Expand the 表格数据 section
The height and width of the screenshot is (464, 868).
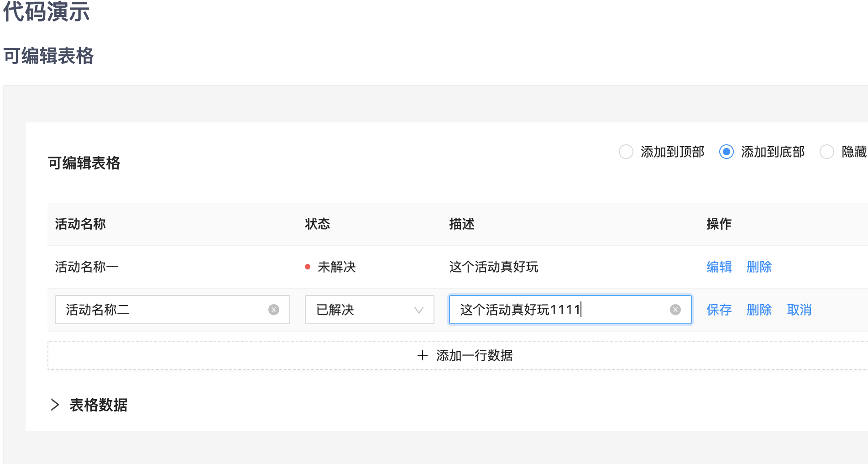55,405
